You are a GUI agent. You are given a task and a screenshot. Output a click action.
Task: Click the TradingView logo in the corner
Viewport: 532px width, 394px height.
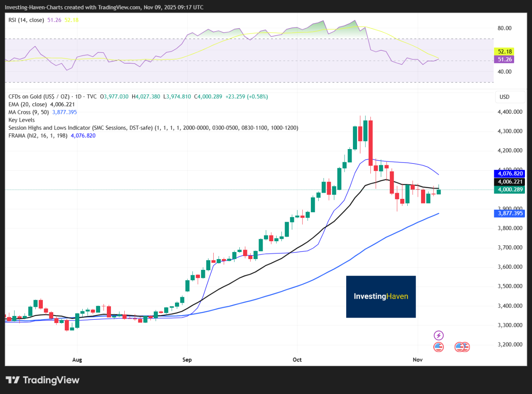tap(42, 380)
